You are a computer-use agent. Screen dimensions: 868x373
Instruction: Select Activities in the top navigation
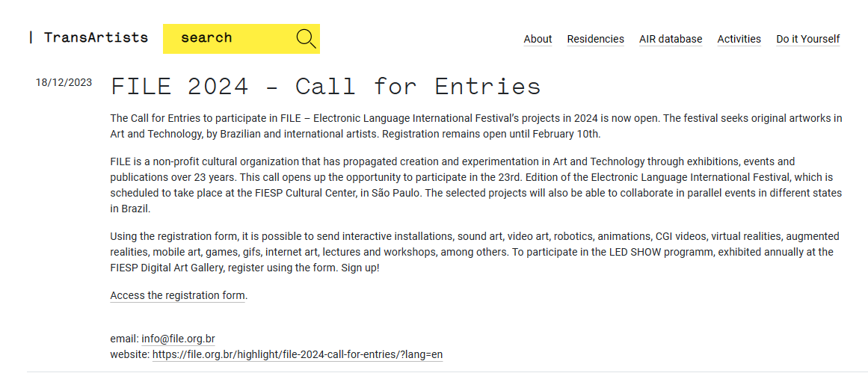(739, 39)
